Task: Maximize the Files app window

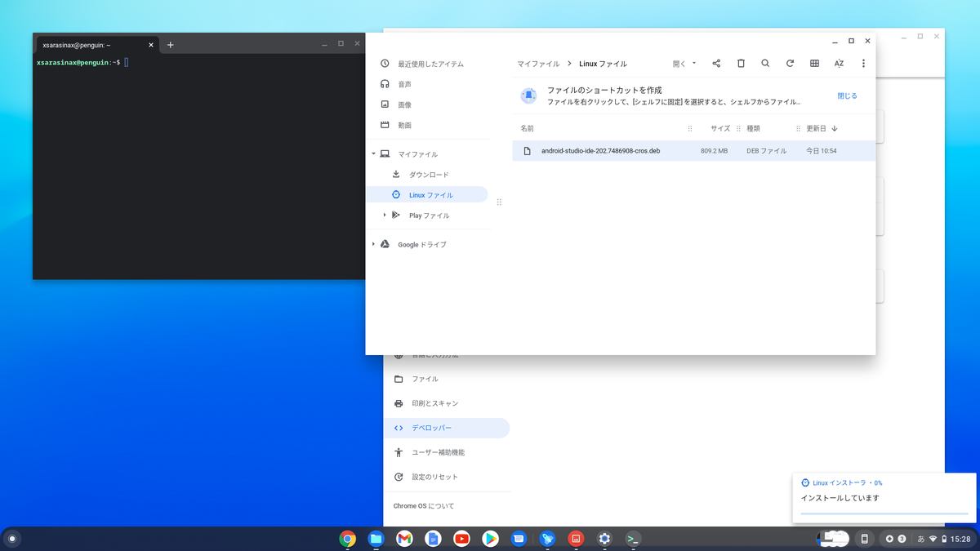Action: (x=851, y=40)
